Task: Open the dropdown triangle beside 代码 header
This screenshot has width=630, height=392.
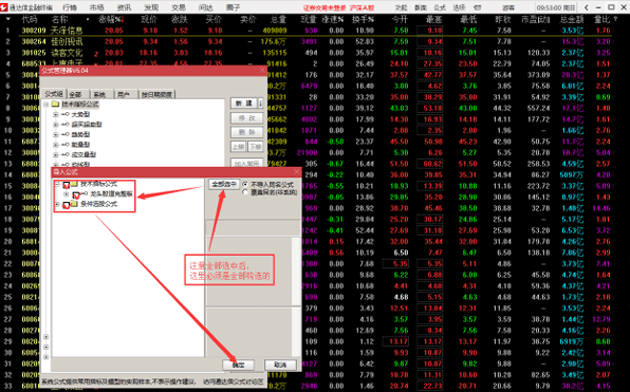Action: point(8,19)
